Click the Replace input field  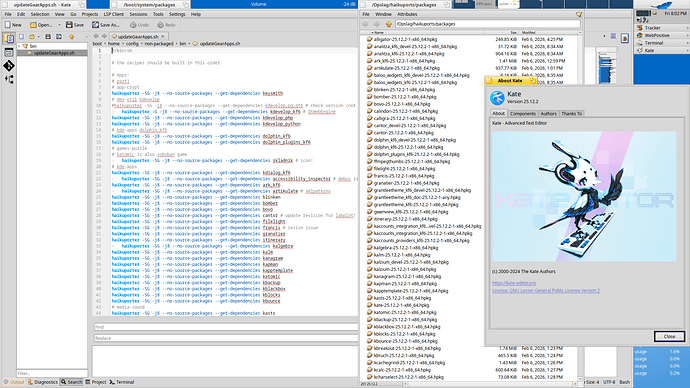226,338
